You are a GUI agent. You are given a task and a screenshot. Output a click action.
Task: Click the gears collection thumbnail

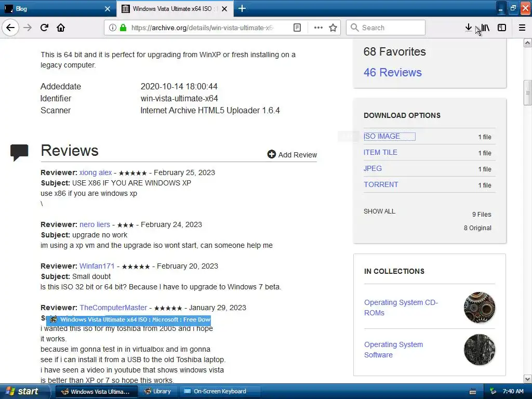coord(480,308)
